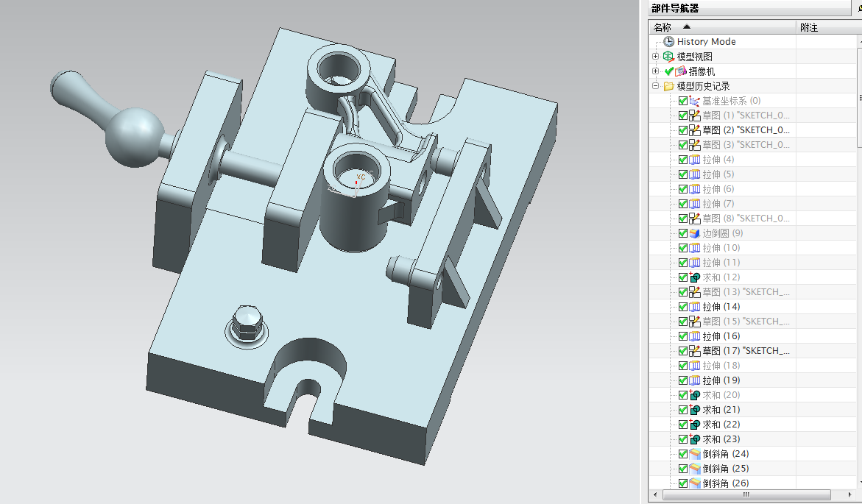Uncheck the 求和 (22) feature checkbox
Screen dimensions: 862x504
coord(683,425)
